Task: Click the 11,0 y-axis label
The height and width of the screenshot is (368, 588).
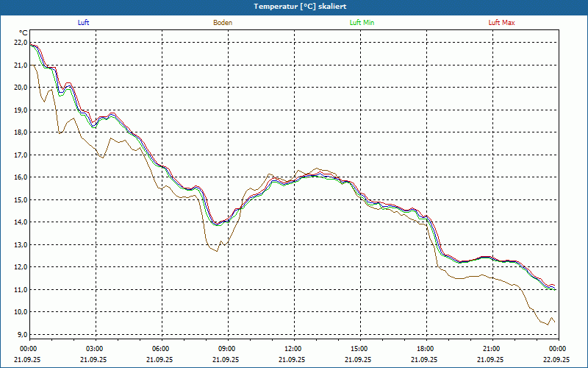Action: pos(21,289)
